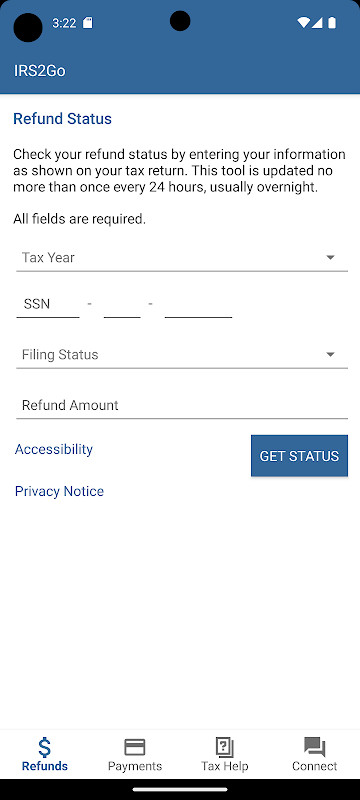Expand the Tax Year dropdown arrow

pyautogui.click(x=330, y=257)
